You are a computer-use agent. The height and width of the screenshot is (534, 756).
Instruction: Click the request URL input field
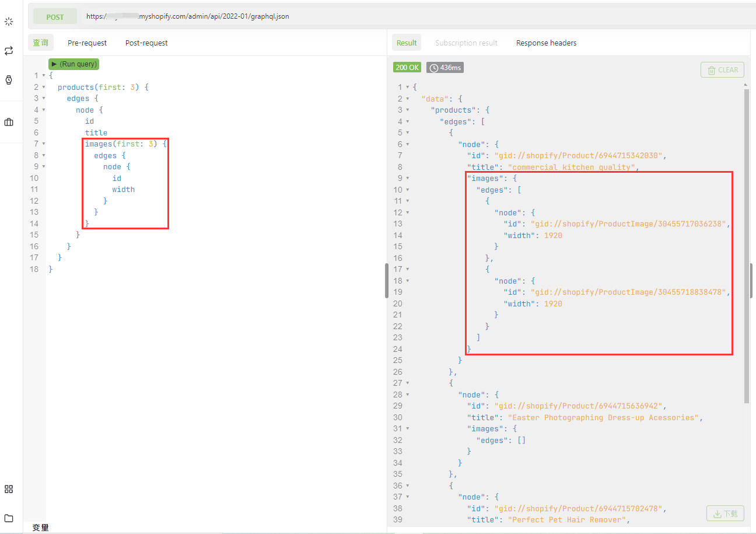[408, 17]
